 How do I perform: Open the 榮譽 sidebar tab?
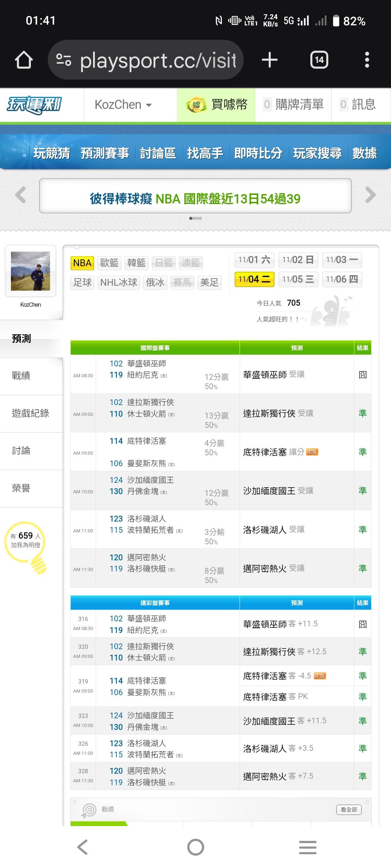click(x=31, y=488)
